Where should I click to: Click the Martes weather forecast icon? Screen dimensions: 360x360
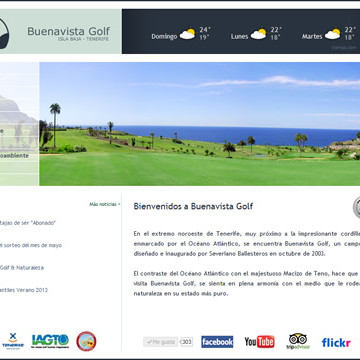[x=333, y=34]
